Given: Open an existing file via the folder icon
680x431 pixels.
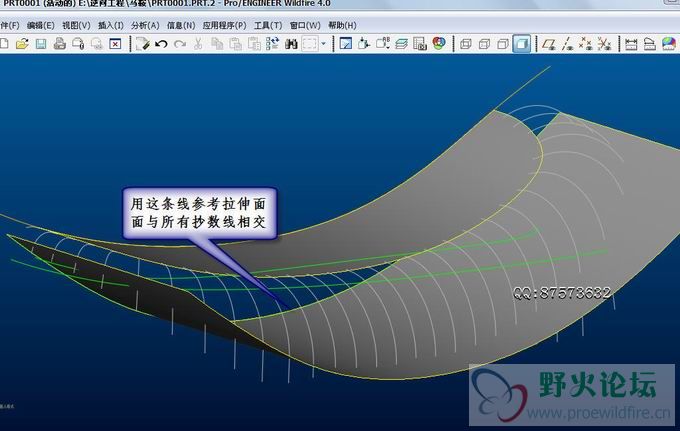Looking at the screenshot, I should coord(22,43).
